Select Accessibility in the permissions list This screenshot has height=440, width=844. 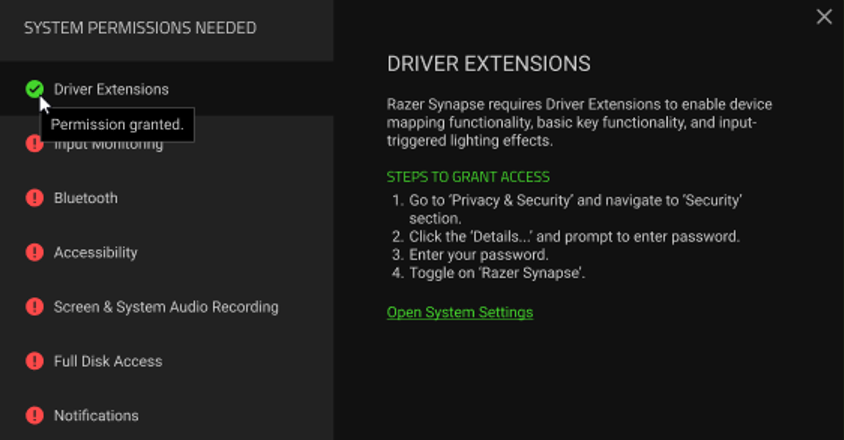[x=96, y=252]
